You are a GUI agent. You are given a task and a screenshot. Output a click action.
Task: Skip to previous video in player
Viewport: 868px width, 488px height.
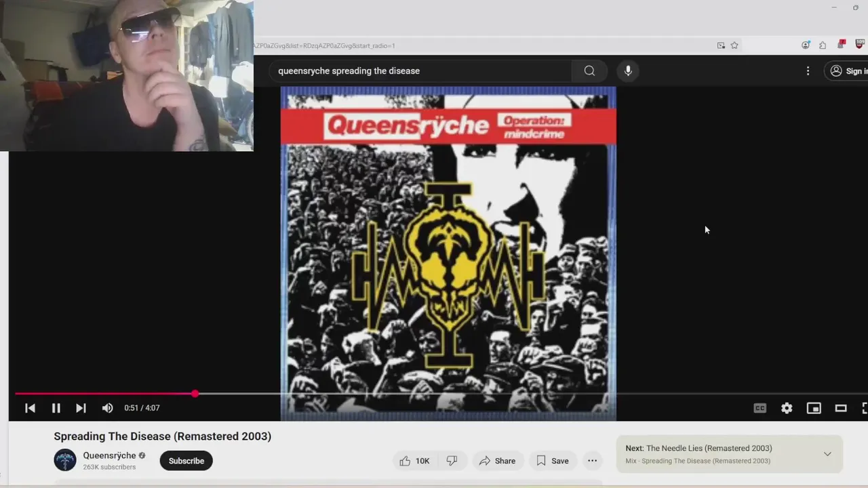30,408
